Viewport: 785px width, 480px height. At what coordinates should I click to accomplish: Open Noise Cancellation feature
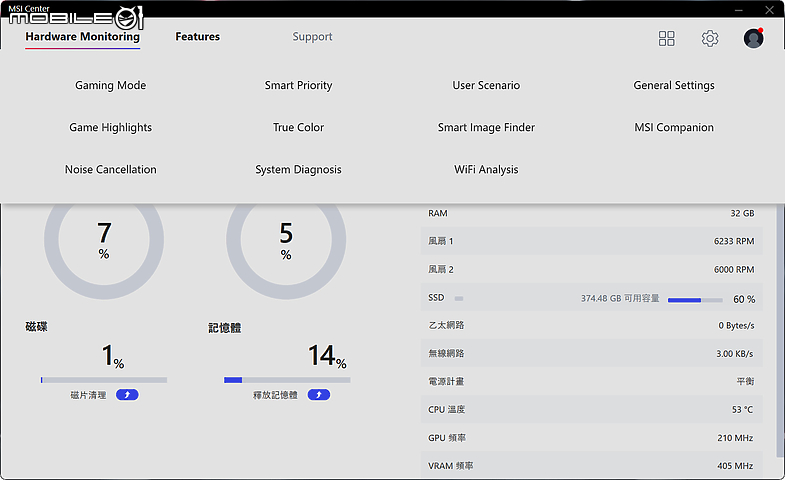click(x=111, y=169)
